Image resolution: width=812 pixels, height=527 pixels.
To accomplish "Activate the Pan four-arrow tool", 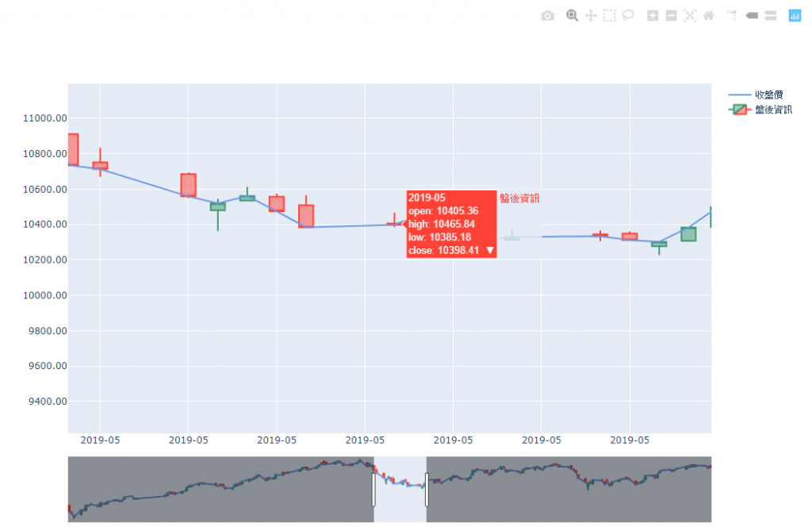I will [x=590, y=16].
